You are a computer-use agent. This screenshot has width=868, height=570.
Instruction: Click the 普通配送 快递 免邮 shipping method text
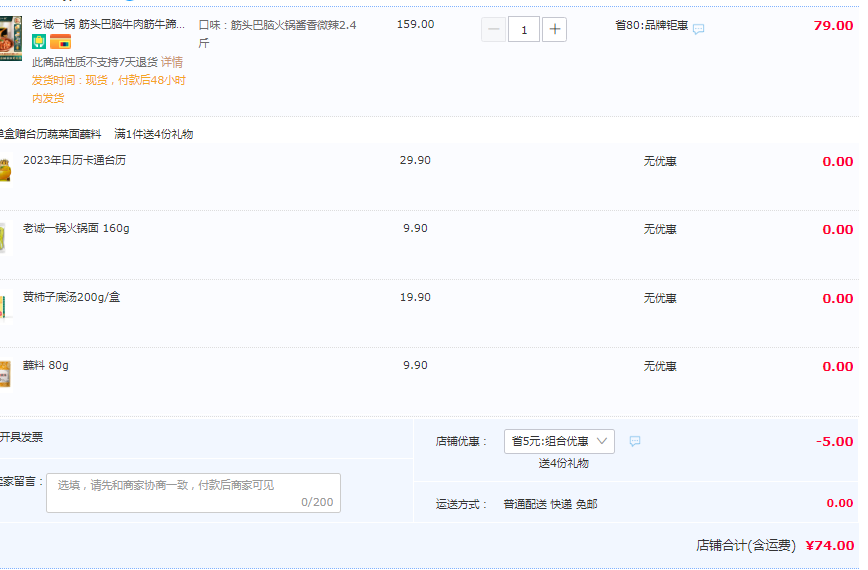click(550, 504)
